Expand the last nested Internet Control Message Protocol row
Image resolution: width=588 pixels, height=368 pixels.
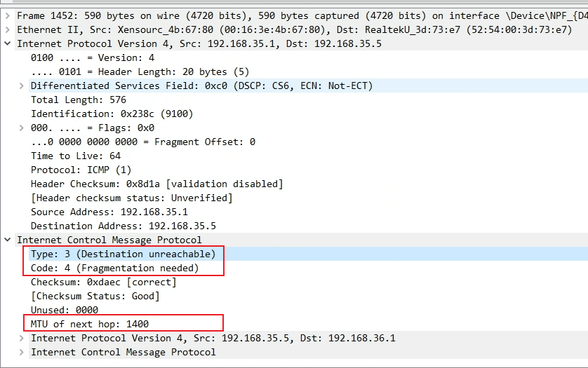21,352
